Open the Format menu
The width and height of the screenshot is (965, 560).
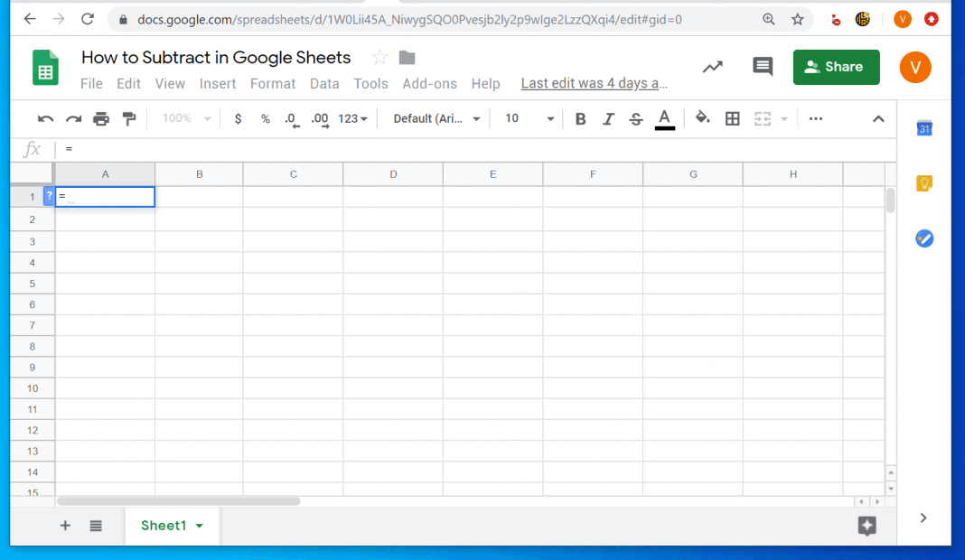tap(273, 83)
